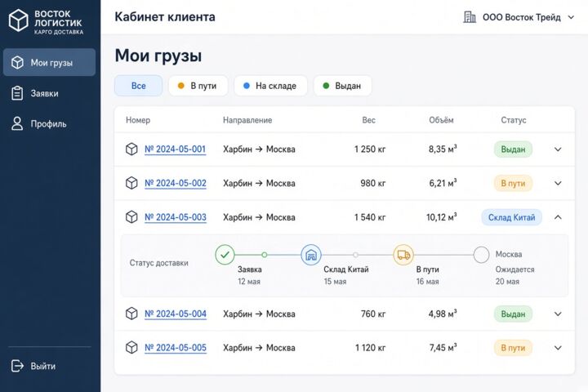Click the truck В пути step icon
Image resolution: width=588 pixels, height=392 pixels.
pos(403,255)
